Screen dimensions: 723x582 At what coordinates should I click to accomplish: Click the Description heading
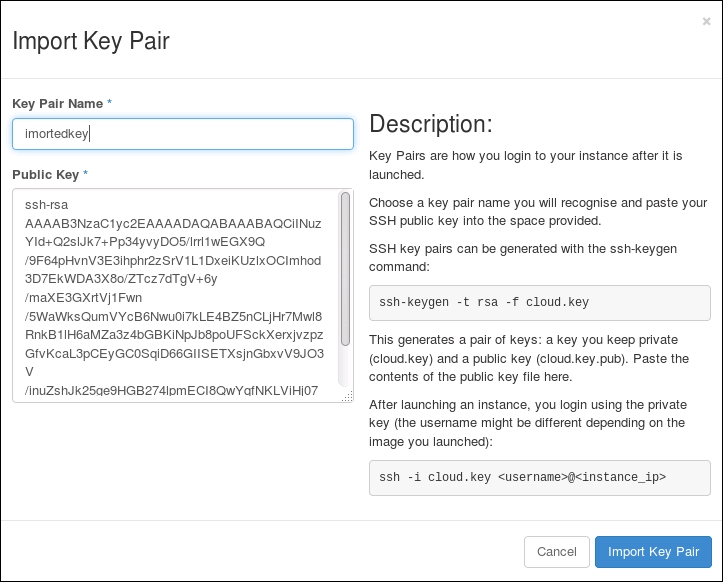(431, 124)
